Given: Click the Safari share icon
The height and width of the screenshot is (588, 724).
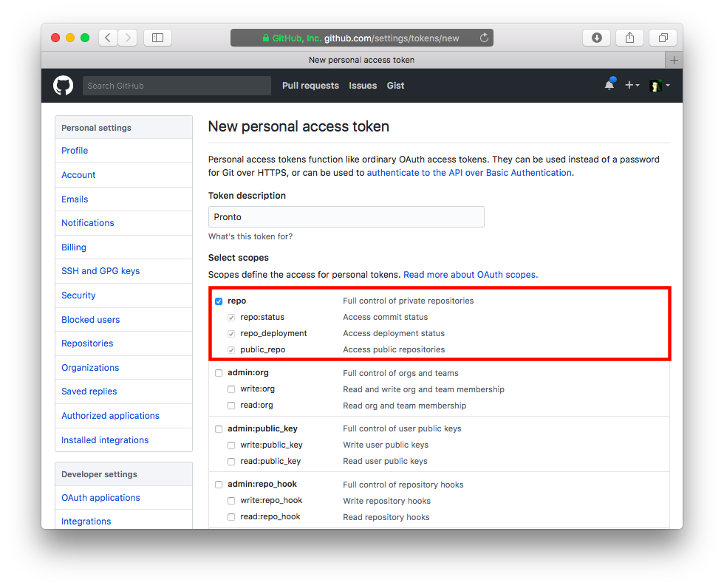Looking at the screenshot, I should tap(629, 38).
